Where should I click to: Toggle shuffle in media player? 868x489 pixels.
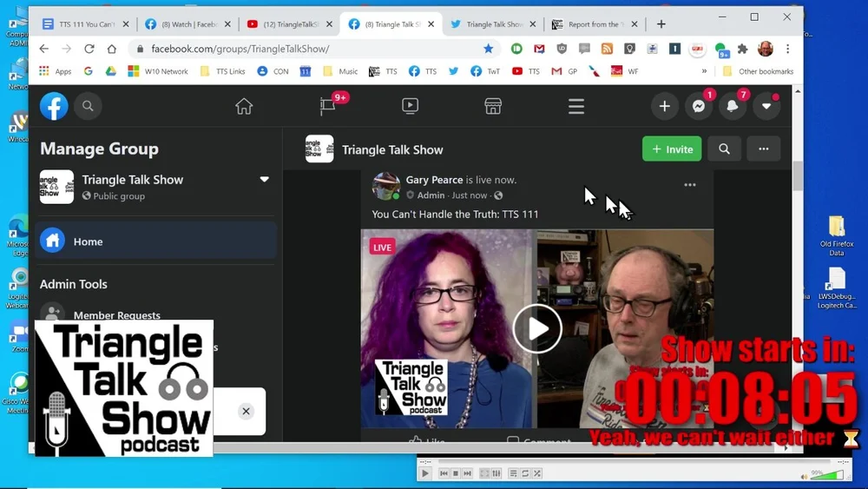click(x=537, y=473)
